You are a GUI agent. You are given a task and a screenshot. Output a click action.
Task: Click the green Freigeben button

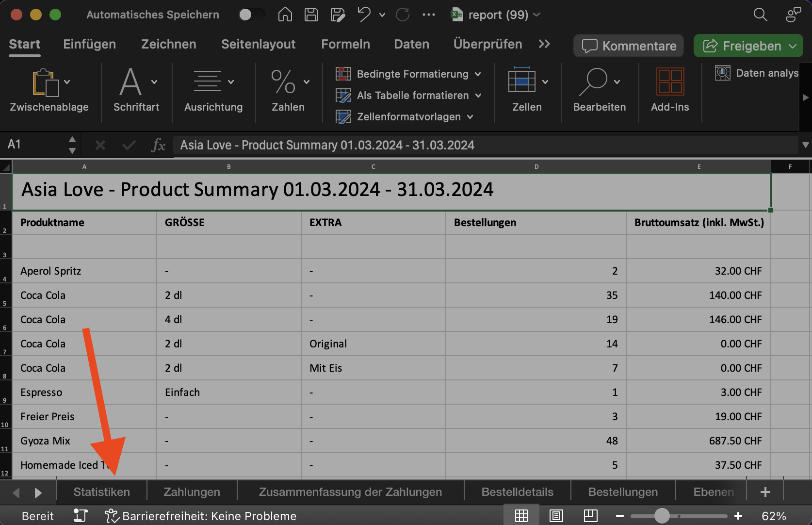click(748, 46)
